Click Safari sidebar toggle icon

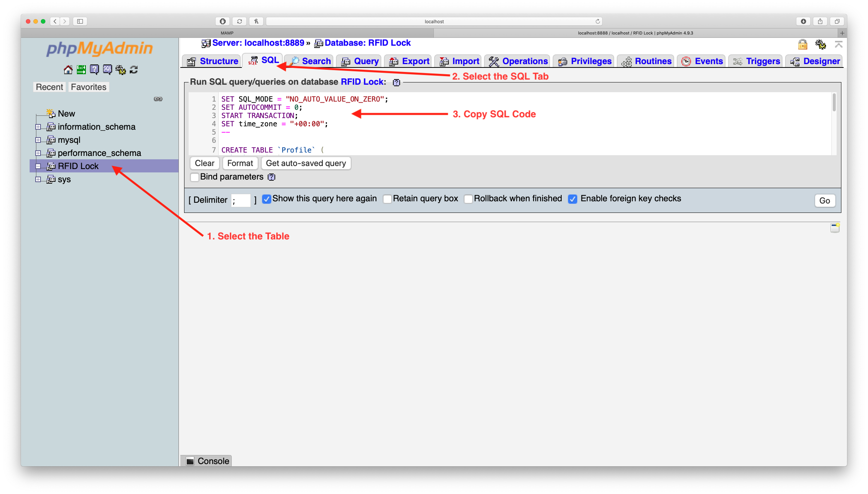tap(80, 21)
